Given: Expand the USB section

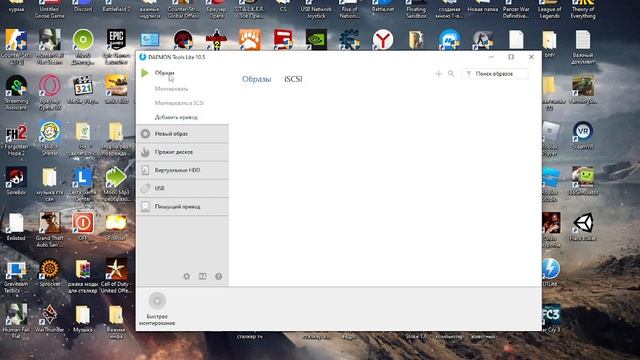Looking at the screenshot, I should point(182,188).
